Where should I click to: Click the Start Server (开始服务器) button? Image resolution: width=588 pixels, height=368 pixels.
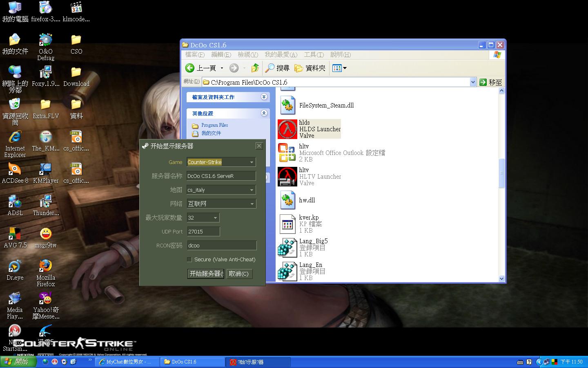click(206, 274)
